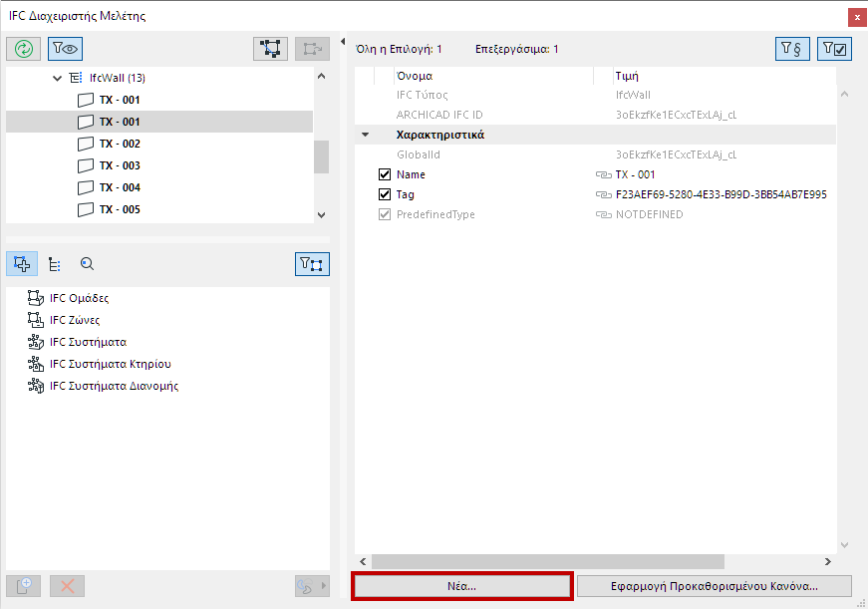868x609 pixels.
Task: Click the ARCHICAD IFC ID row label
Action: pyautogui.click(x=439, y=116)
